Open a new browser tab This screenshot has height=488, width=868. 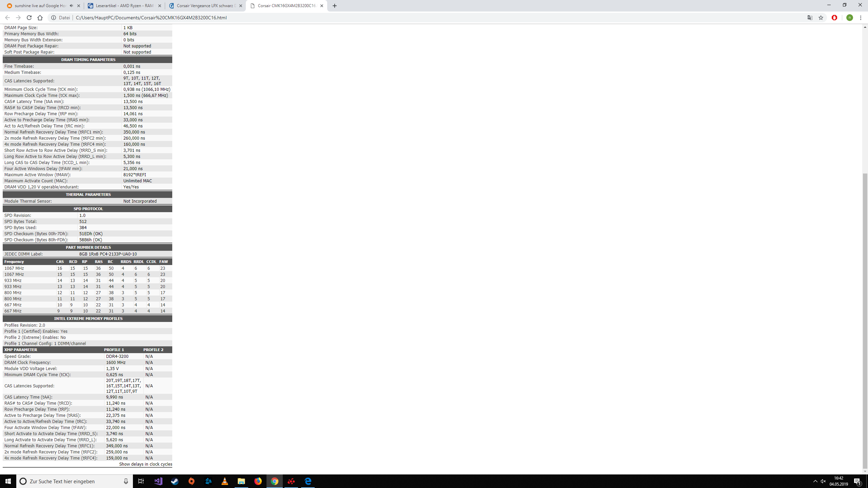pyautogui.click(x=335, y=6)
